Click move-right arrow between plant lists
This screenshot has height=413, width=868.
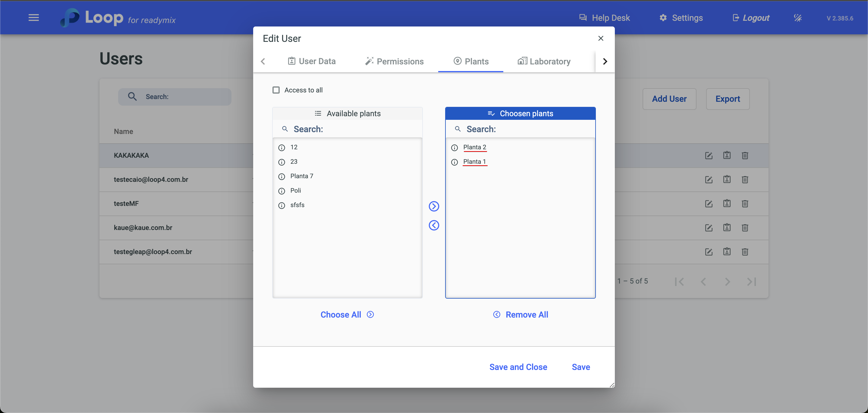pos(434,206)
